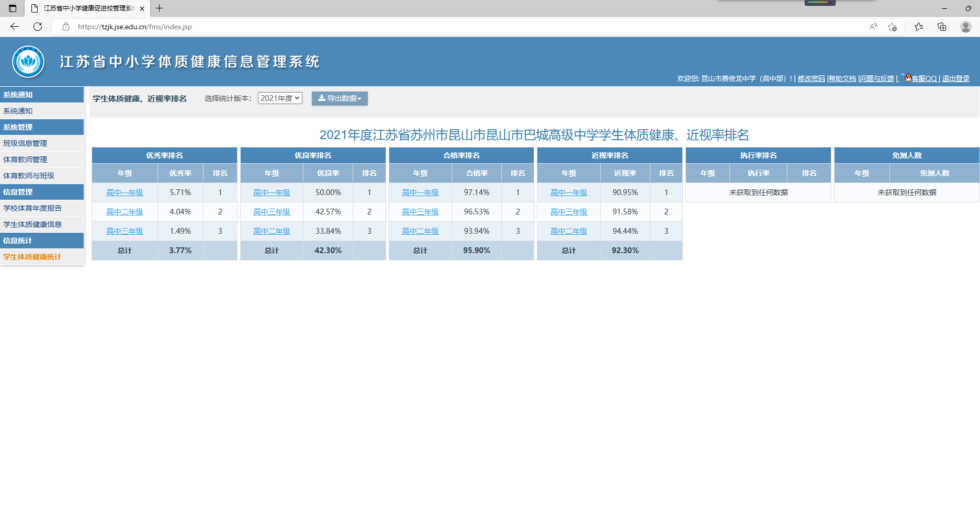Open 高中三年级 in the 合格率排名 table
Screen dimensions: 980x513
(x=420, y=212)
